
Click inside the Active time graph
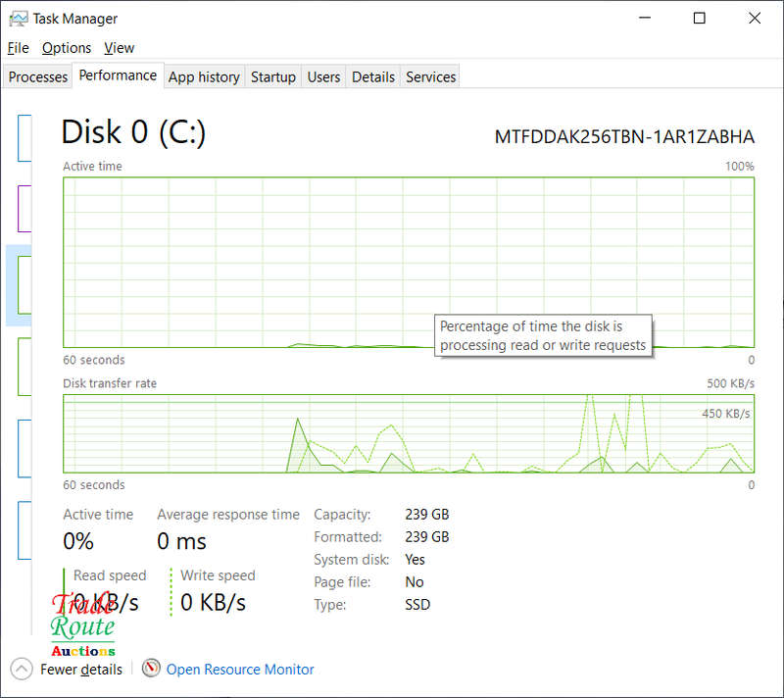(x=245, y=255)
